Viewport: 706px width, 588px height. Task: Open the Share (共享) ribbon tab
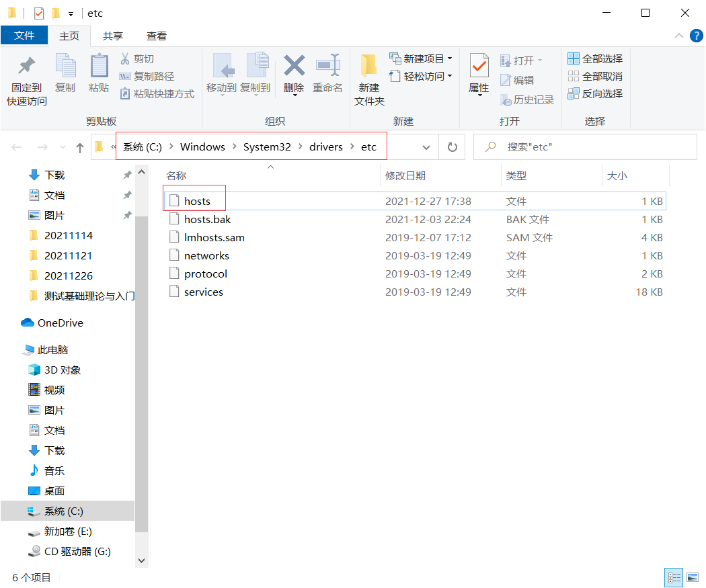tap(113, 36)
